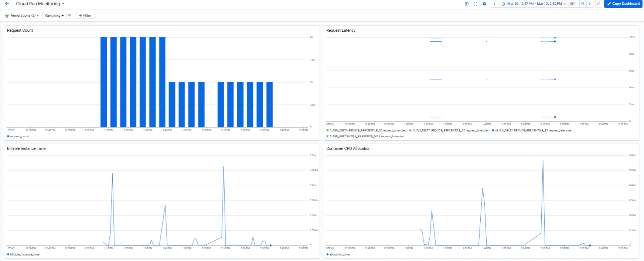The height and width of the screenshot is (261, 644).
Task: Open the Group by dropdown
Action: [54, 16]
